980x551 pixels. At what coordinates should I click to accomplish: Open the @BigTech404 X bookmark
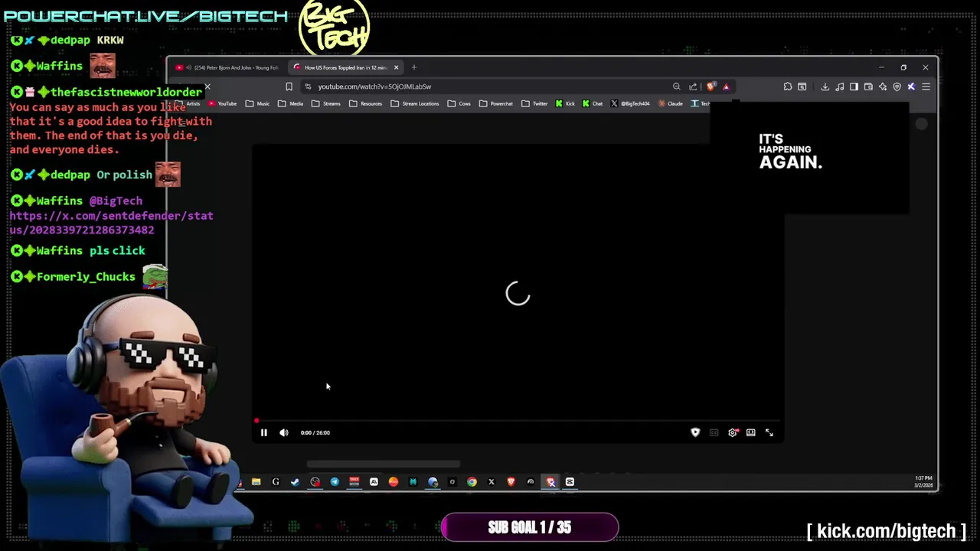point(630,103)
